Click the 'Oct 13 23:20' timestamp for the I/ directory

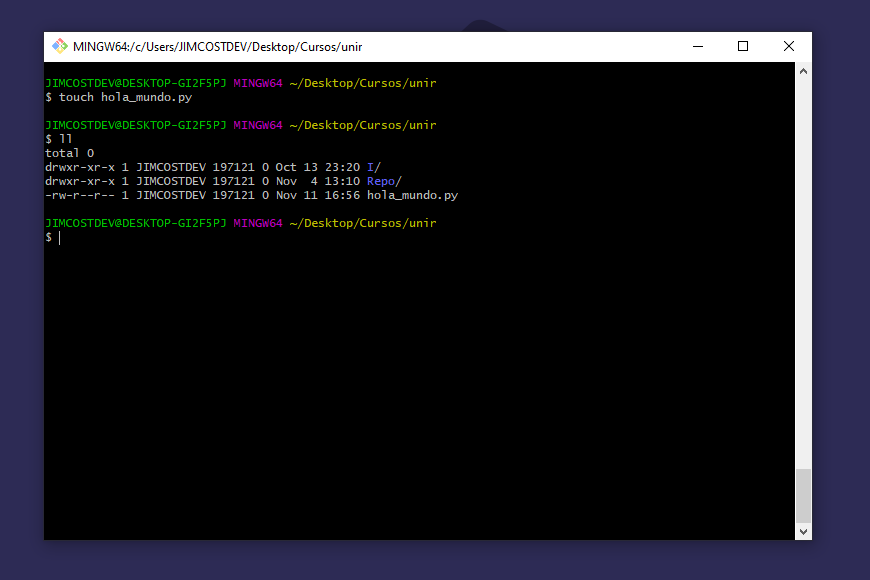(315, 167)
